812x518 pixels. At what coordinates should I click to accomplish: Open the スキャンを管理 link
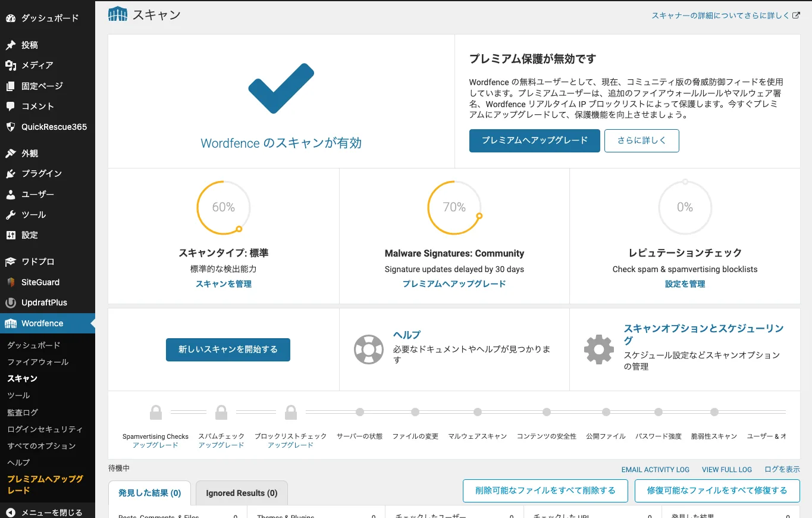tap(224, 284)
